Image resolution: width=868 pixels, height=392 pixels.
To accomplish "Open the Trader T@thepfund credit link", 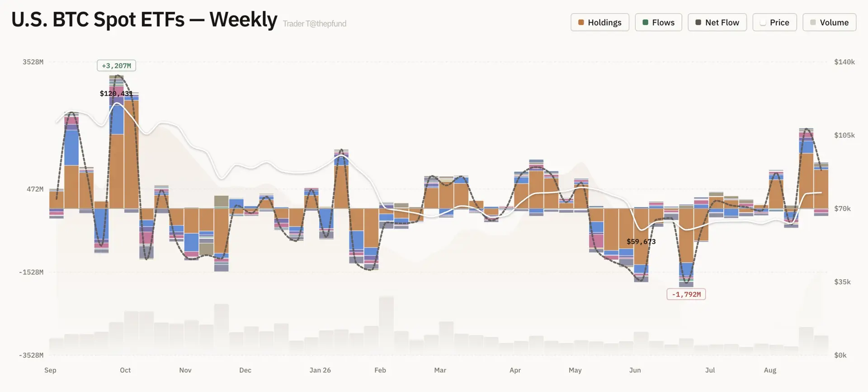I will [315, 24].
